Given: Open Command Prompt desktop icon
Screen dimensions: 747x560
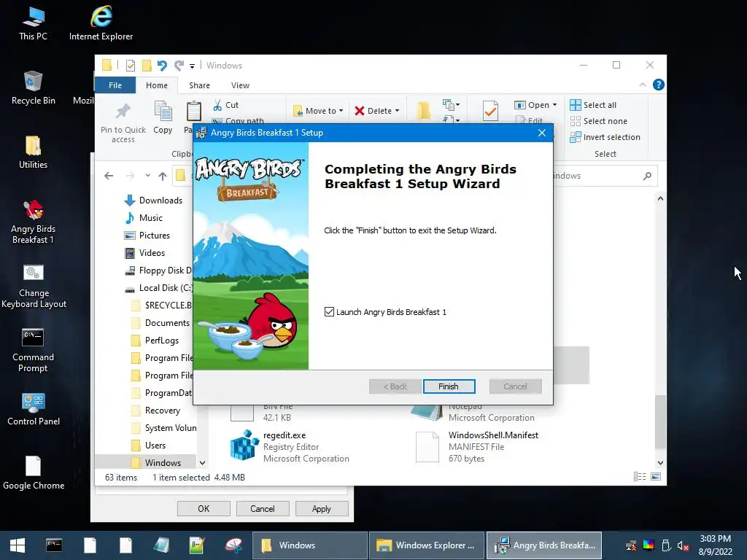Looking at the screenshot, I should 33,351.
